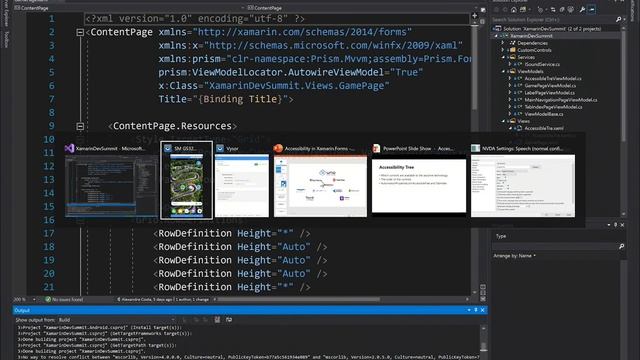Screen dimensions: 640x360
Task: Select the Solution 'XamarinDevSummit' root node
Action: [x=551, y=29]
